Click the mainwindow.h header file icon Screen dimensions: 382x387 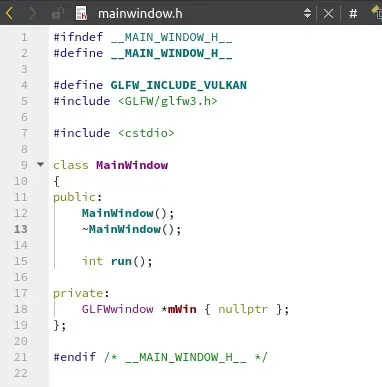81,13
